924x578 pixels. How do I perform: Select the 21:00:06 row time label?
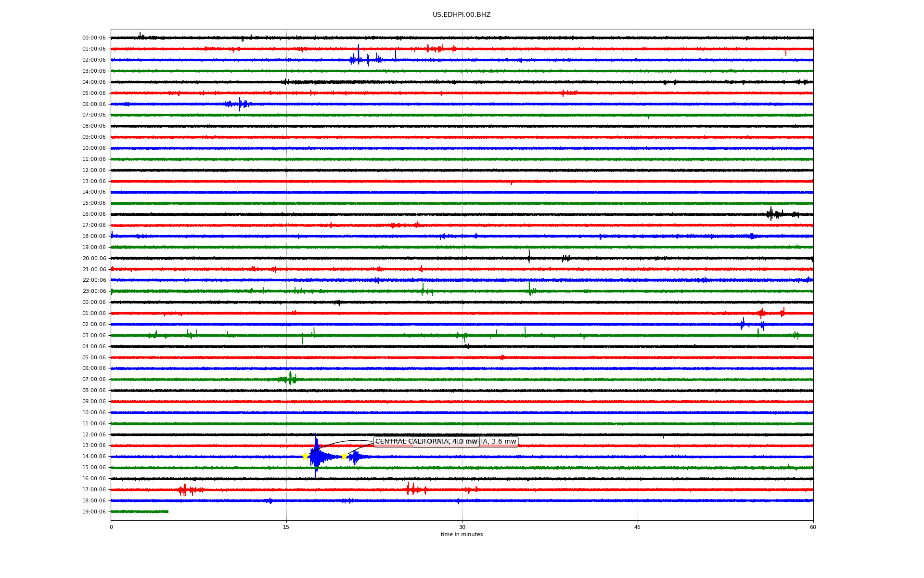coord(94,269)
